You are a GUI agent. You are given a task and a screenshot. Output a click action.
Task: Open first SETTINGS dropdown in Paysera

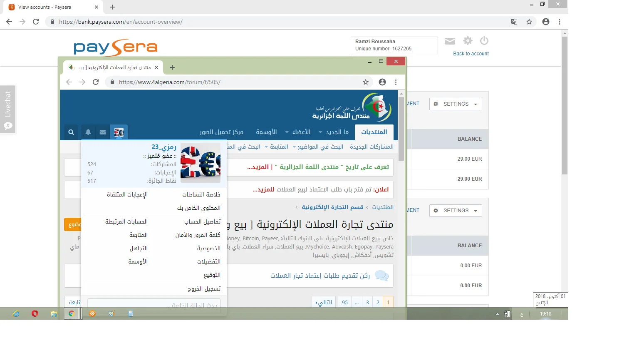(x=456, y=104)
